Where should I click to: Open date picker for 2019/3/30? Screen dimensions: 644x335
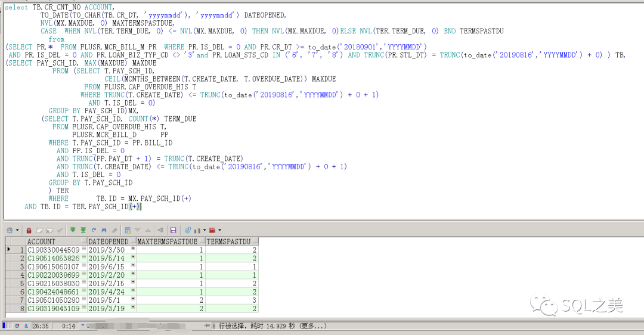click(x=133, y=249)
